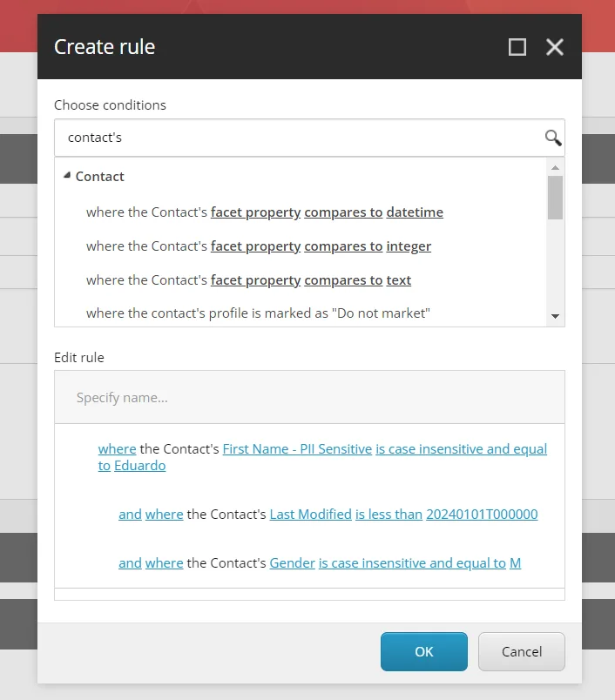This screenshot has height=700, width=615.
Task: Click the conditions list scroll down arrow
Action: tap(555, 316)
